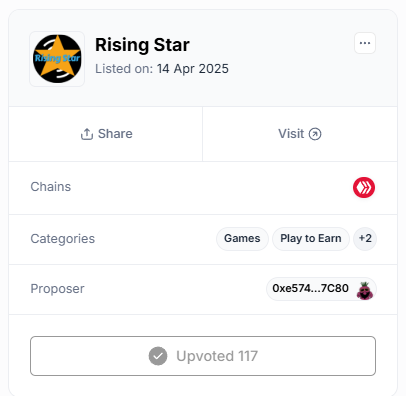Click the Proposer row label

[x=57, y=289]
